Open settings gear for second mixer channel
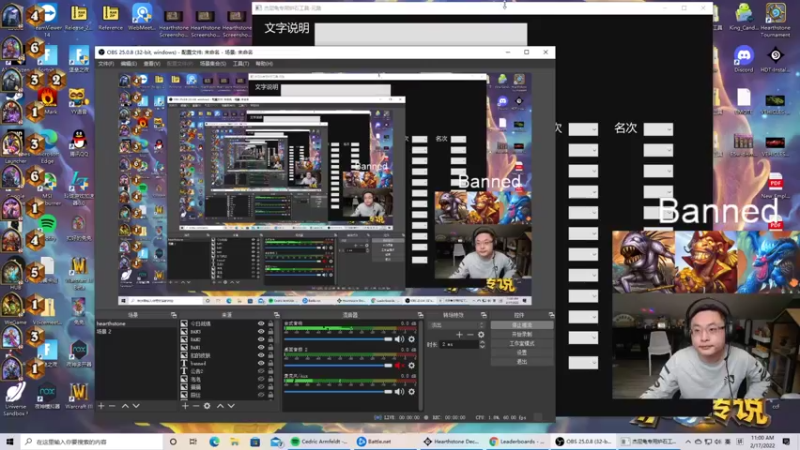This screenshot has height=450, width=800. [x=411, y=365]
